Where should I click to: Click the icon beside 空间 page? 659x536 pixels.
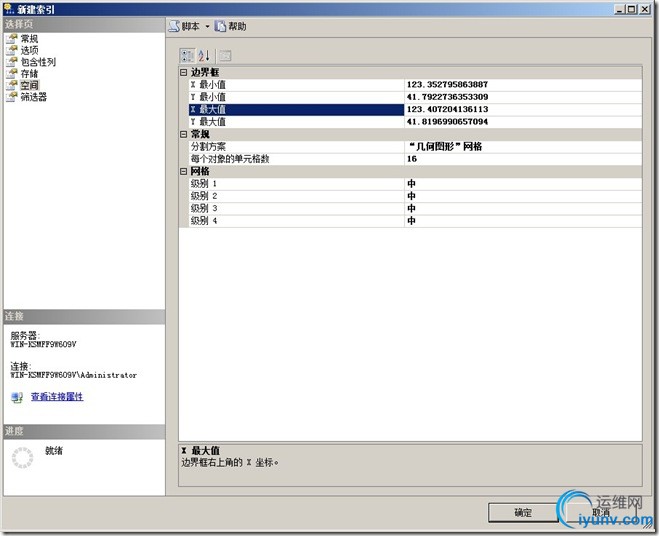pyautogui.click(x=12, y=85)
